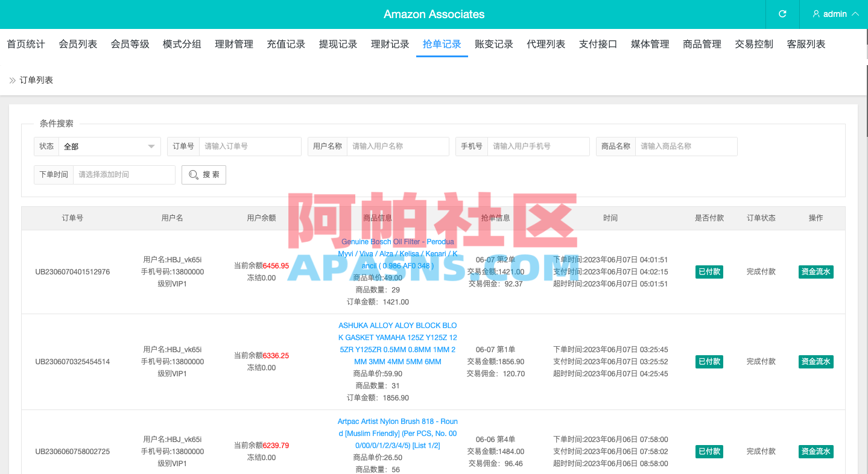Open the Artpac Artist Nylon Brush link
Viewport: 868px width, 474px height.
(x=398, y=434)
